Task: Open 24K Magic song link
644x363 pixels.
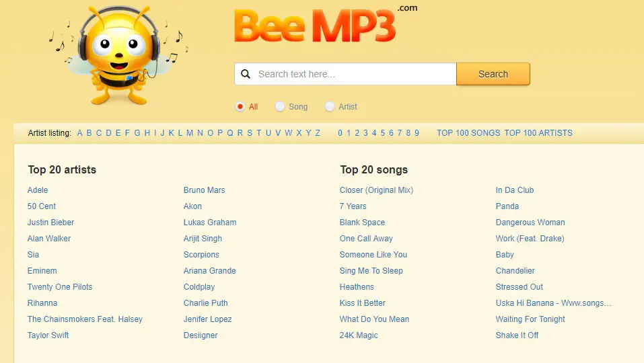Action: tap(359, 335)
